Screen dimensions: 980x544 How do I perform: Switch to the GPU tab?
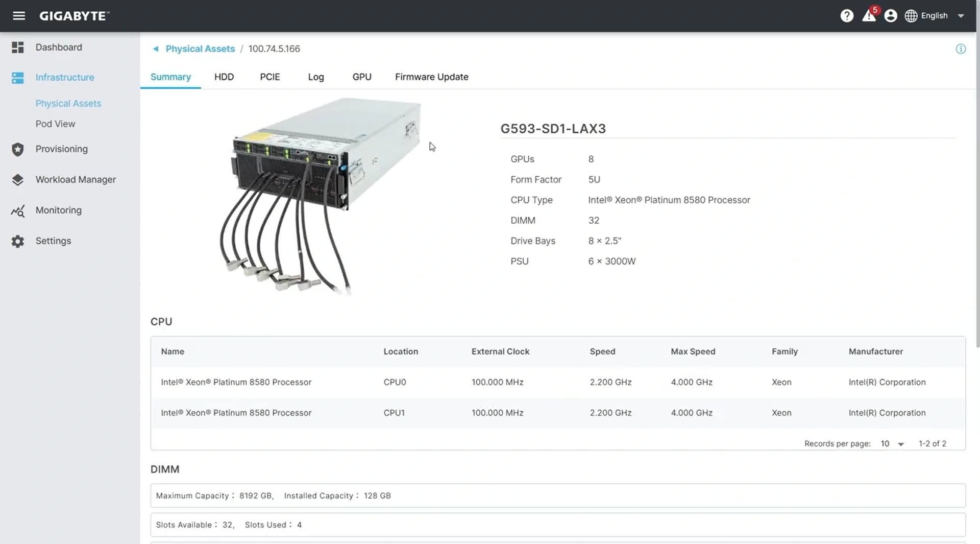click(362, 77)
